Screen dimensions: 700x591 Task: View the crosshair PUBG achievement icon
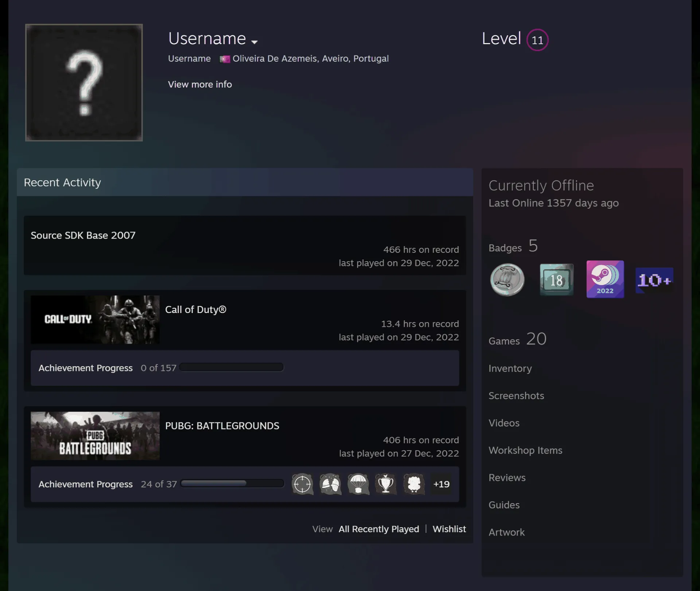coord(302,484)
